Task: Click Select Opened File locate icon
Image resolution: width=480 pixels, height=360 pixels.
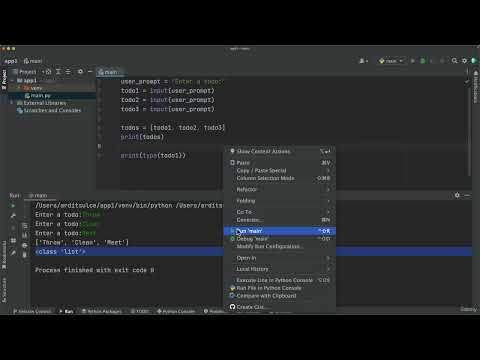Action: (x=48, y=72)
